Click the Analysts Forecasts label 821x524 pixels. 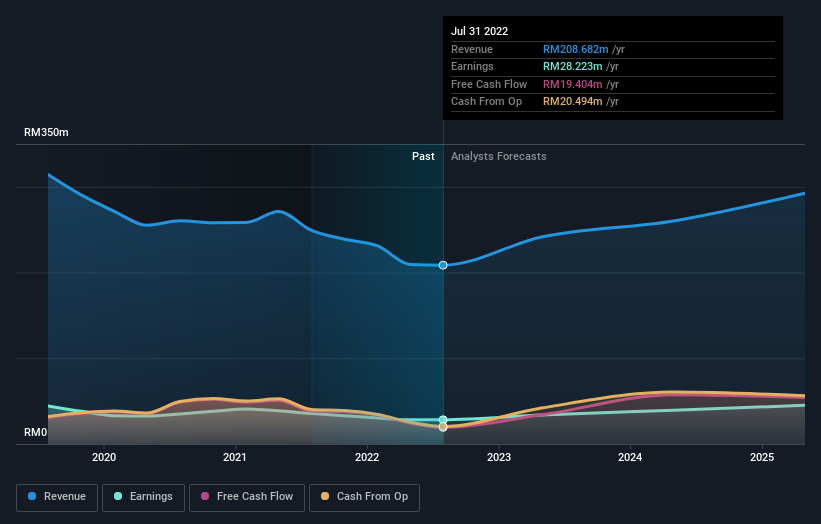[x=498, y=156]
